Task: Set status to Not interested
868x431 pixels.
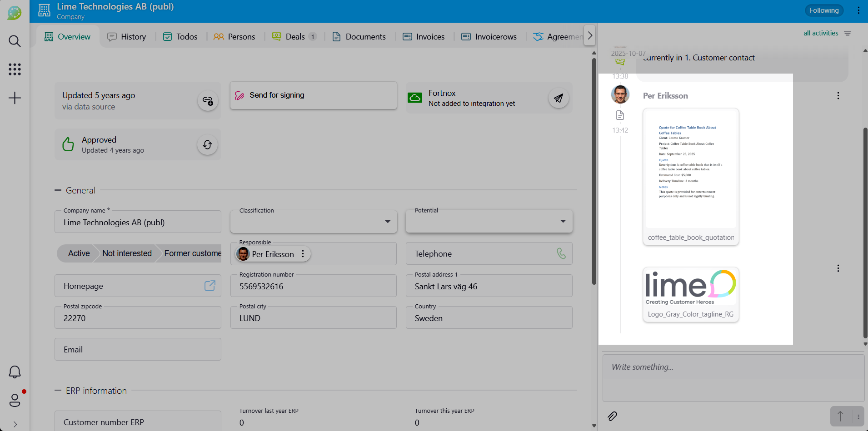Action: pyautogui.click(x=127, y=253)
